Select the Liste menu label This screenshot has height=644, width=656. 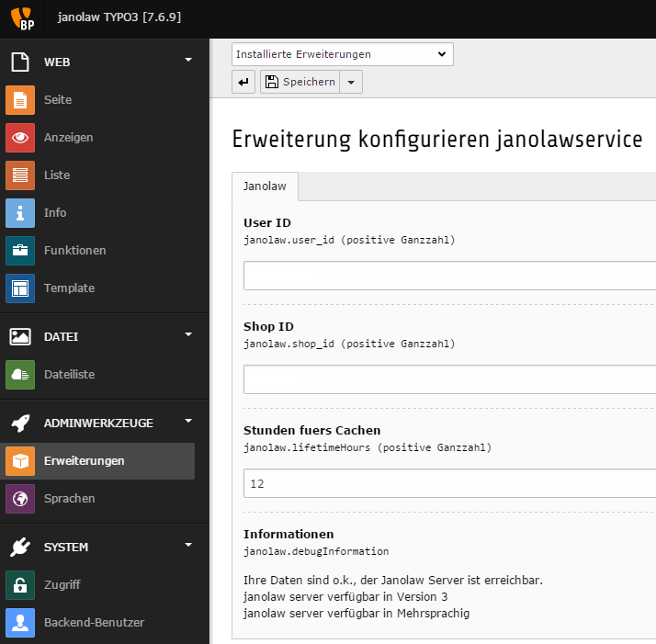coord(57,175)
